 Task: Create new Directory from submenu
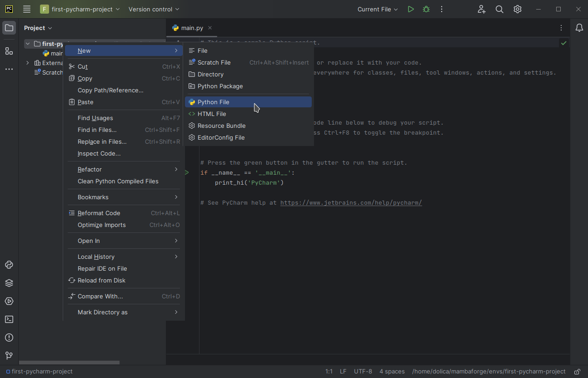tap(248, 74)
